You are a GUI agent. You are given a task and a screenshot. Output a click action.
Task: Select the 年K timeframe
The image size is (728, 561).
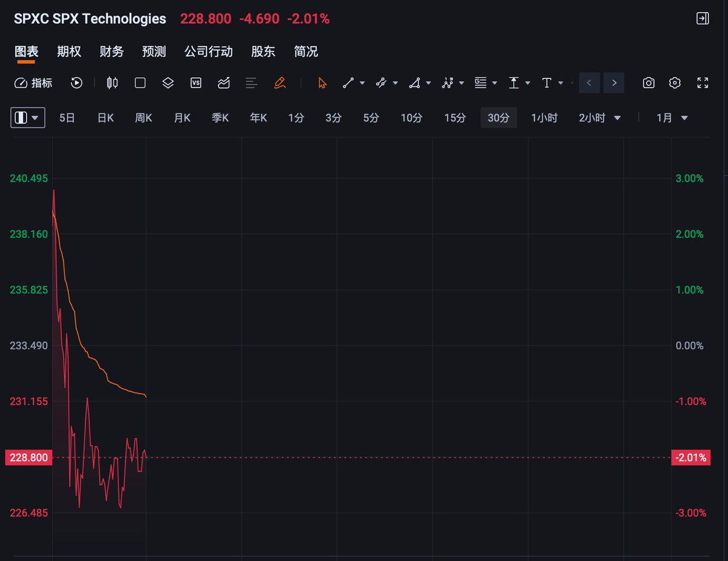click(258, 118)
